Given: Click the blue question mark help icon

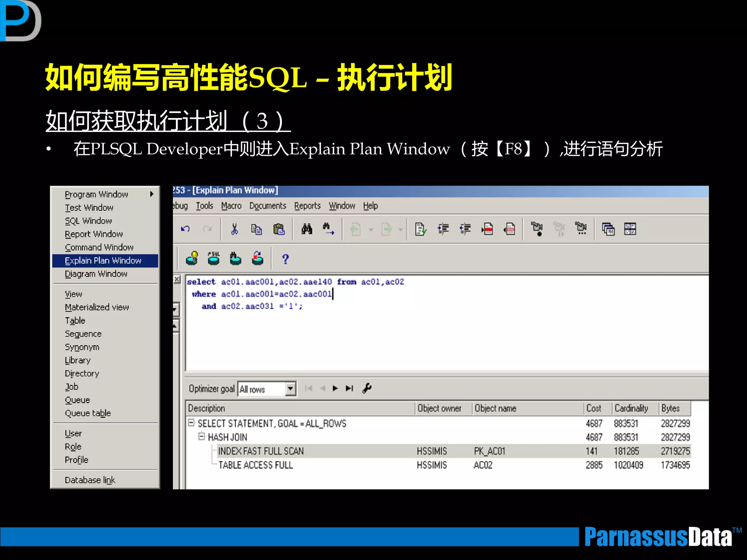Looking at the screenshot, I should 285,259.
